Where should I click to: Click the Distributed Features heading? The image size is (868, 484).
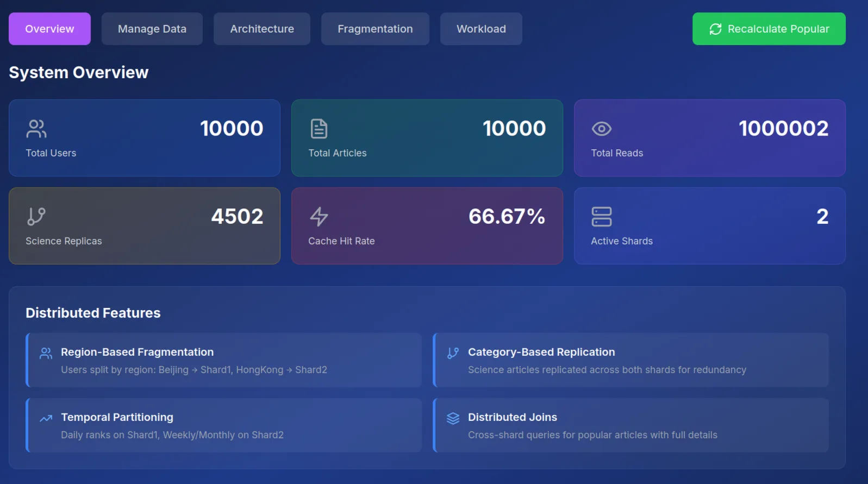tap(93, 313)
